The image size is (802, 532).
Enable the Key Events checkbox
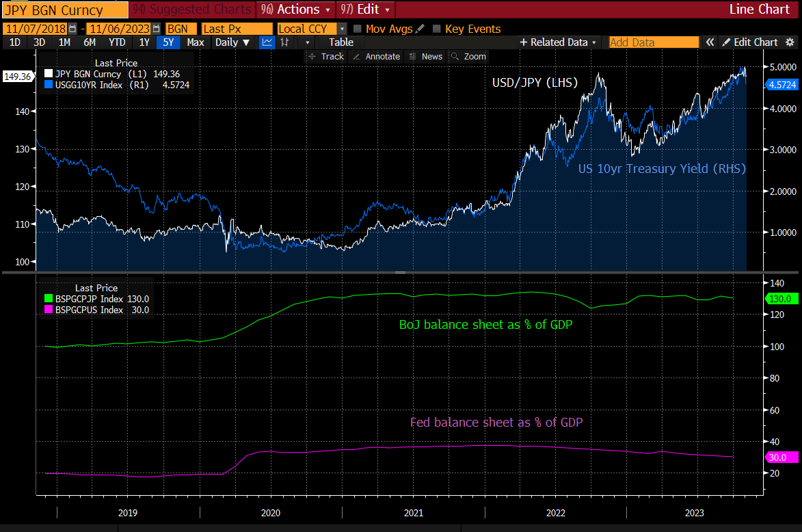pos(436,29)
